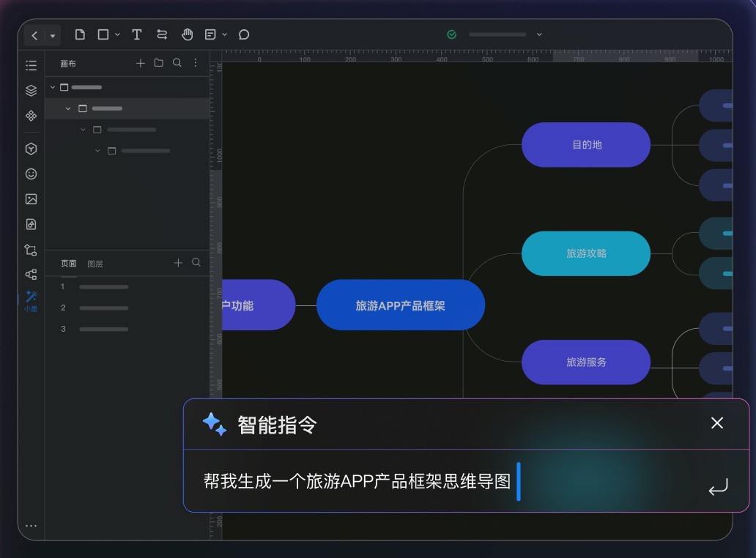Open the flow connection sidebar icon
The image size is (756, 558).
coord(31,250)
